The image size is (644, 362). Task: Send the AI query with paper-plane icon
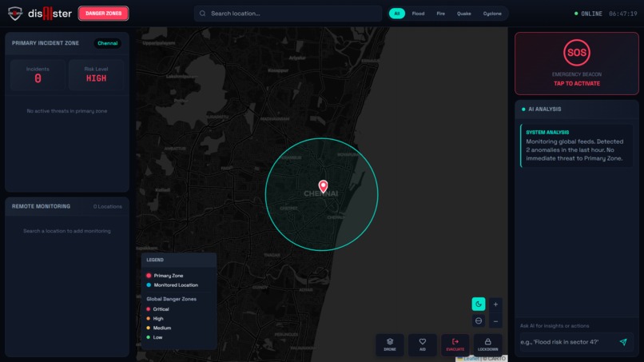click(x=623, y=342)
